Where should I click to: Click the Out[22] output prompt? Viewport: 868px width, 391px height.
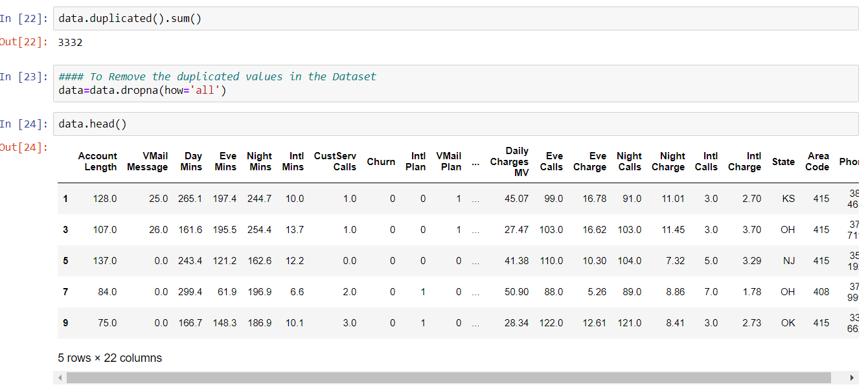25,43
